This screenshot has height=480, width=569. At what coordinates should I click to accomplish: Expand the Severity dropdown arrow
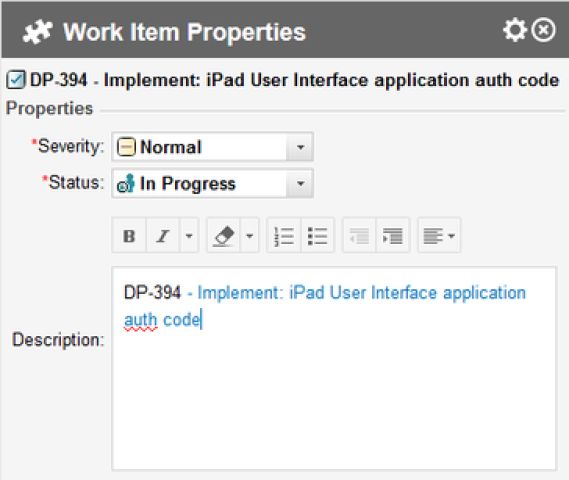[300, 147]
